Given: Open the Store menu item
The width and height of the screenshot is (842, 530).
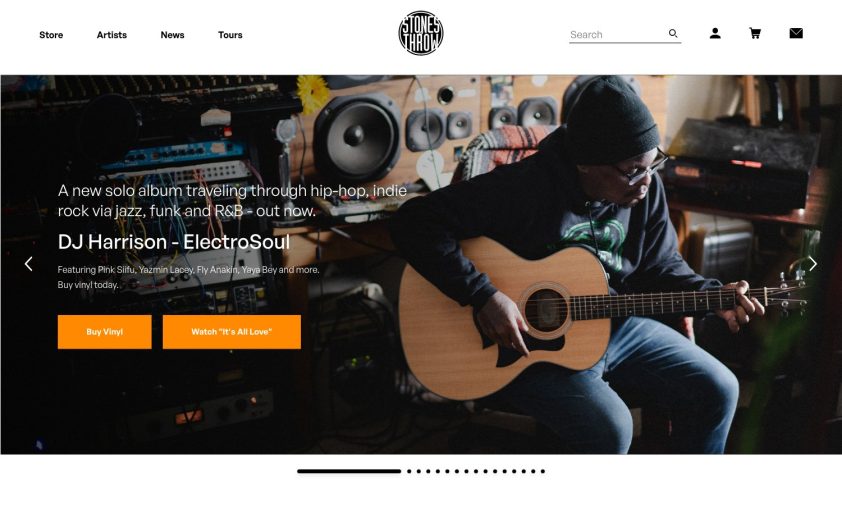Looking at the screenshot, I should coord(51,35).
